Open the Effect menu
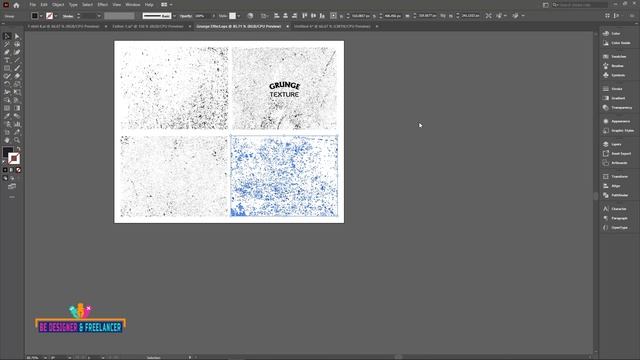640x360 pixels. [102, 4]
